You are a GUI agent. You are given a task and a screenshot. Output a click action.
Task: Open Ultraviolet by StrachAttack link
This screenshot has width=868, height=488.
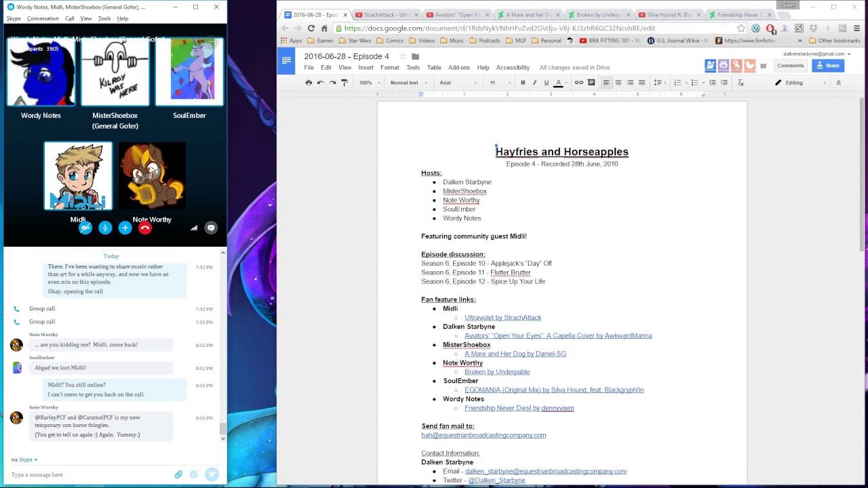[x=502, y=317]
